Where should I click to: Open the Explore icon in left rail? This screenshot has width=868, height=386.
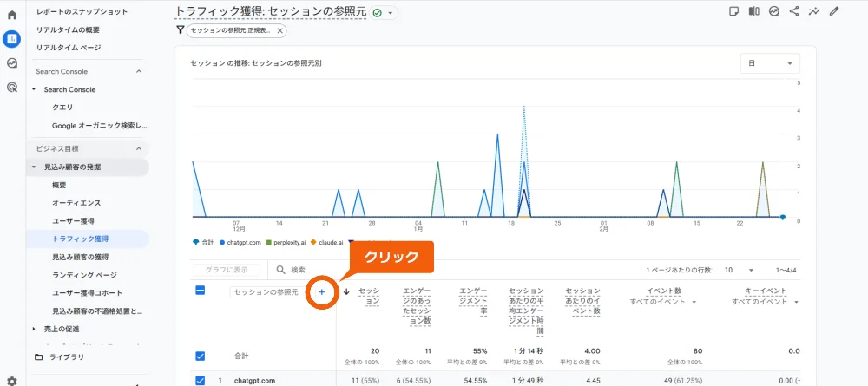(x=12, y=63)
